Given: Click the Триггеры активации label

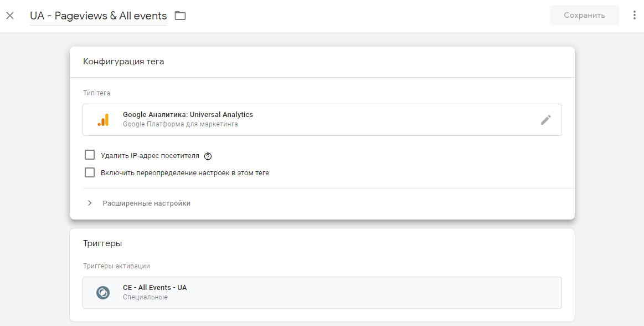Looking at the screenshot, I should click(x=116, y=266).
